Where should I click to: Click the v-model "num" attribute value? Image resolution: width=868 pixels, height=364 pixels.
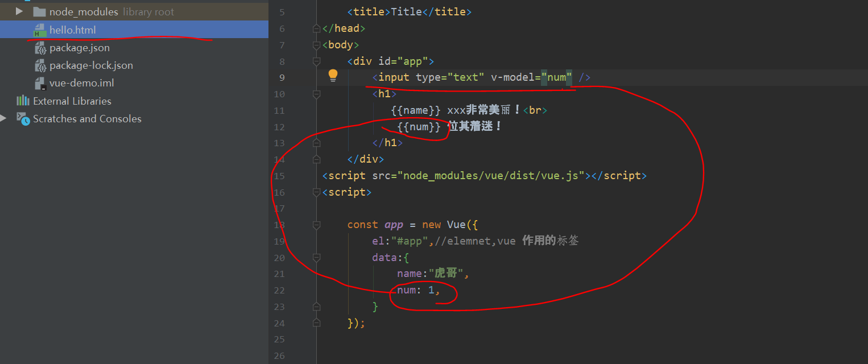click(x=556, y=77)
